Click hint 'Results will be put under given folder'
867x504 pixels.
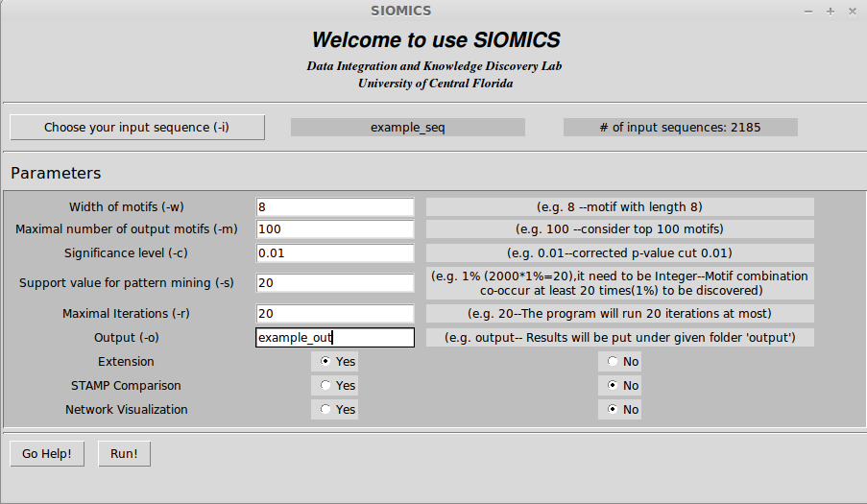620,338
